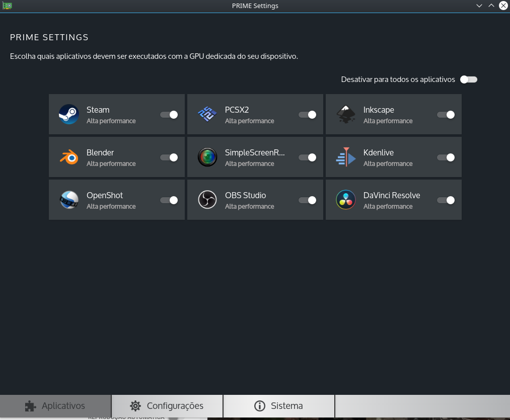The image size is (510, 420).
Task: Click Alta performance text under OBS Studio
Action: (x=250, y=206)
